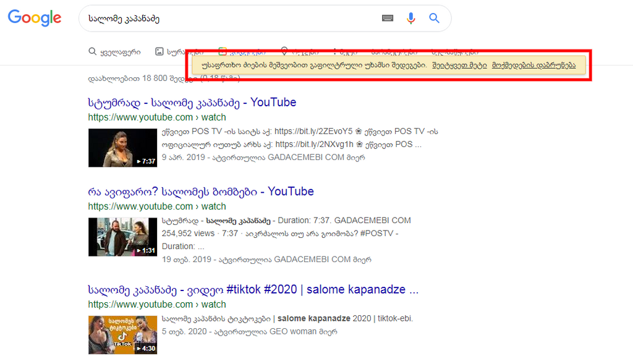
Task: Open the result რა ავიფარო? სალომეს ბომბები - YouTube
Action: click(201, 192)
